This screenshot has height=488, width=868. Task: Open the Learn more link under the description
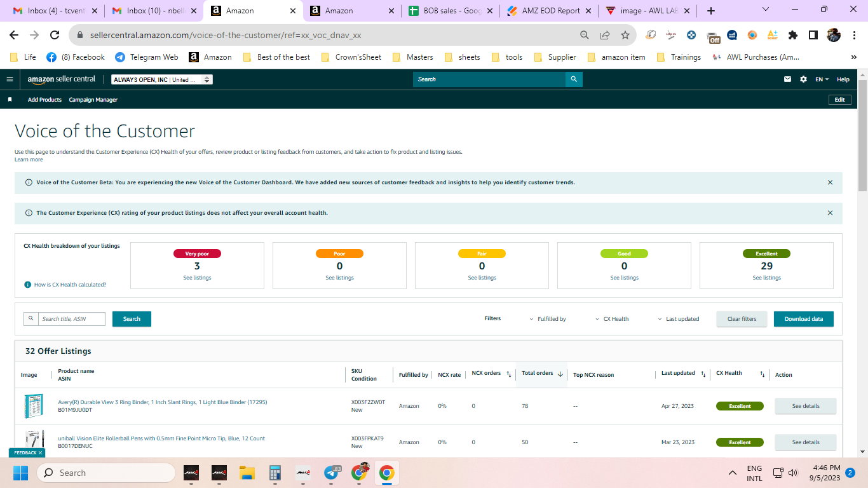tap(29, 159)
